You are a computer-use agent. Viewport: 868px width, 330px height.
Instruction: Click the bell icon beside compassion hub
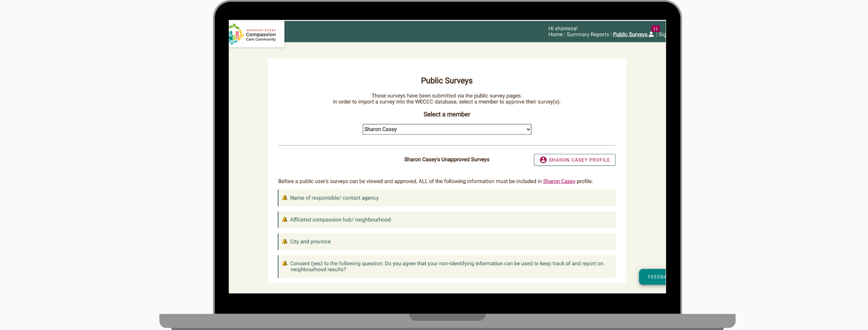coord(285,220)
